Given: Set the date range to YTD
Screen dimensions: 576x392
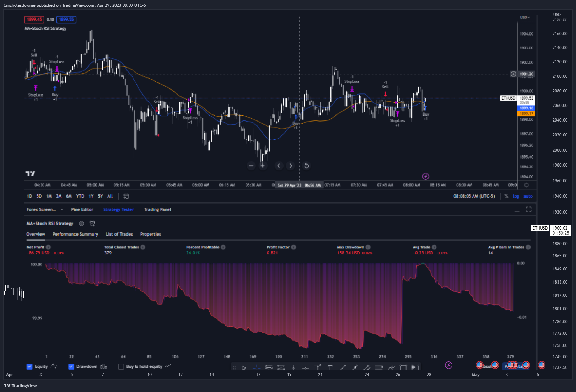Looking at the screenshot, I should [x=80, y=196].
